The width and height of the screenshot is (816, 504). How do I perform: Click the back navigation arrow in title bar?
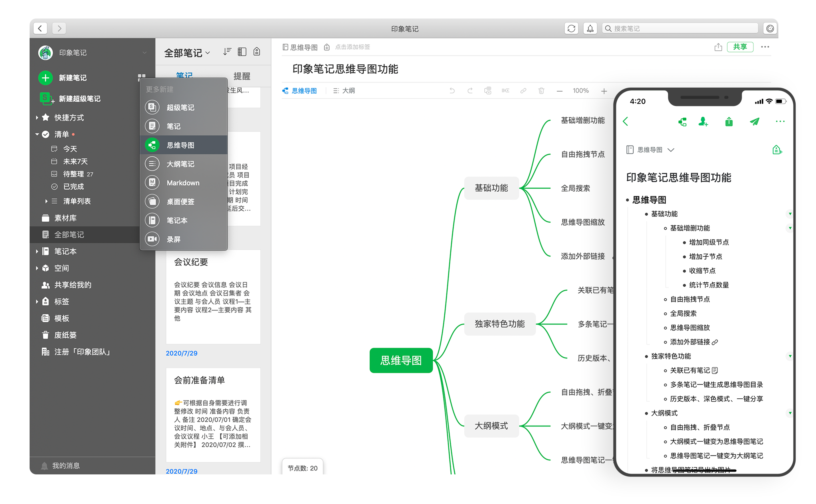coord(40,28)
